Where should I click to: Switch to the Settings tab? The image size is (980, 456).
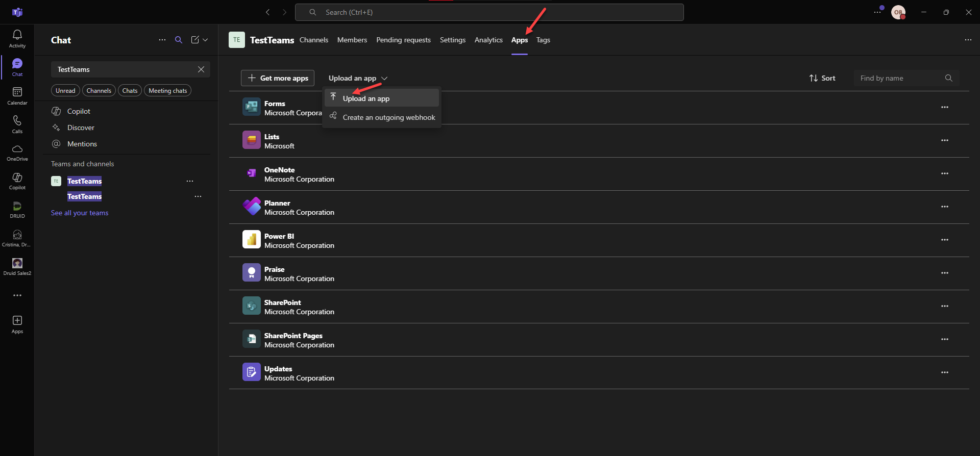pos(453,40)
